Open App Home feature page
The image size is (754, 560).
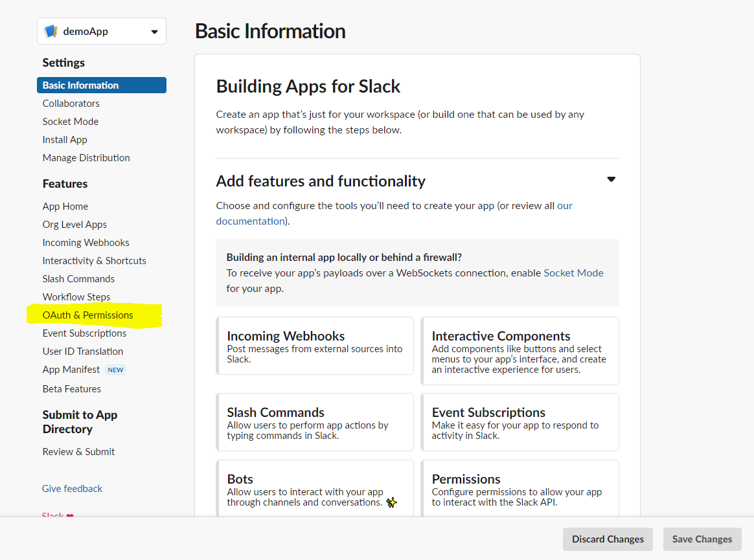[x=65, y=207]
